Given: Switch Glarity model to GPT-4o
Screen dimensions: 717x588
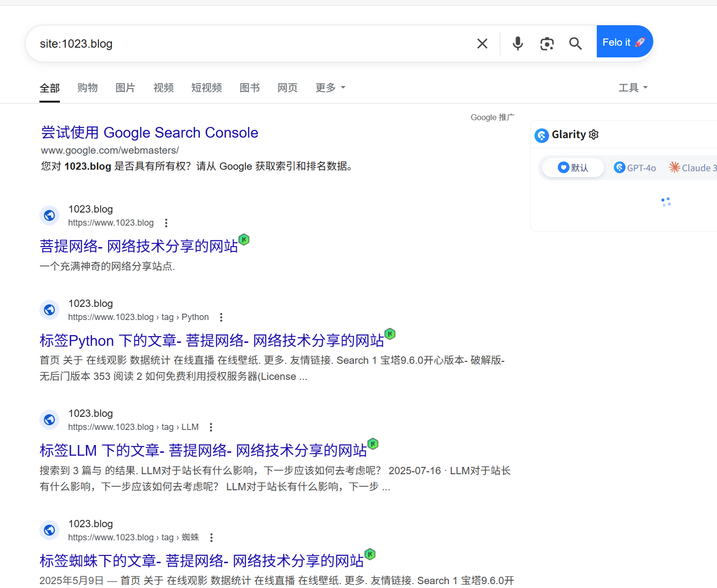Looking at the screenshot, I should point(635,168).
